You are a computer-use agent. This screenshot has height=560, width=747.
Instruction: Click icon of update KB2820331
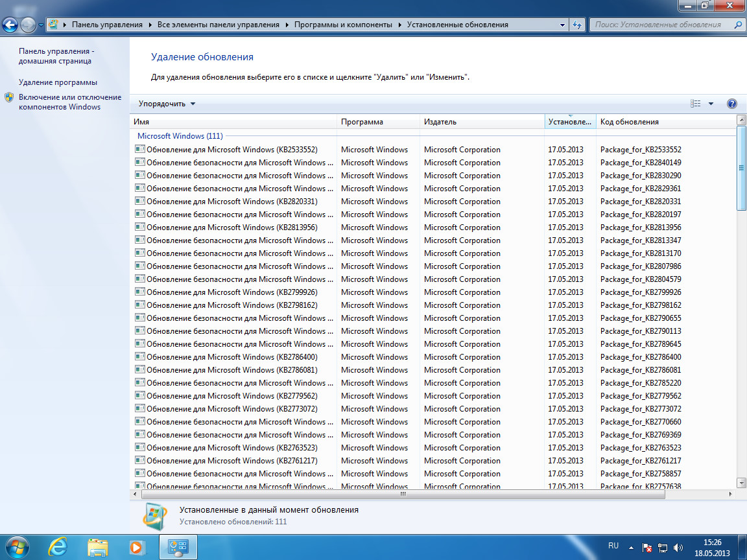[x=140, y=201]
